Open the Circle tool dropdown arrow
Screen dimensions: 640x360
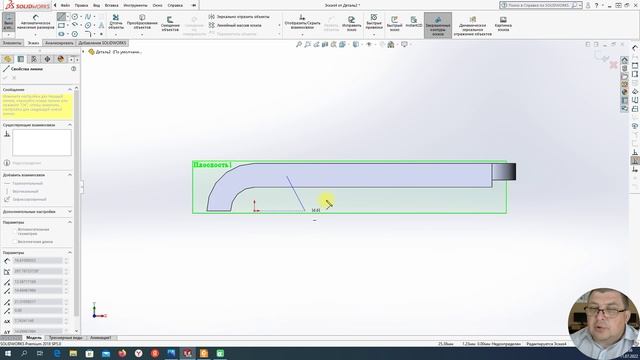81,17
